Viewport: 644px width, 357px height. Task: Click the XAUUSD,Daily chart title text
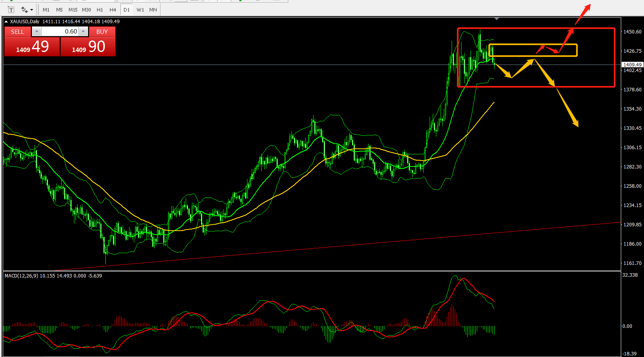[25, 22]
